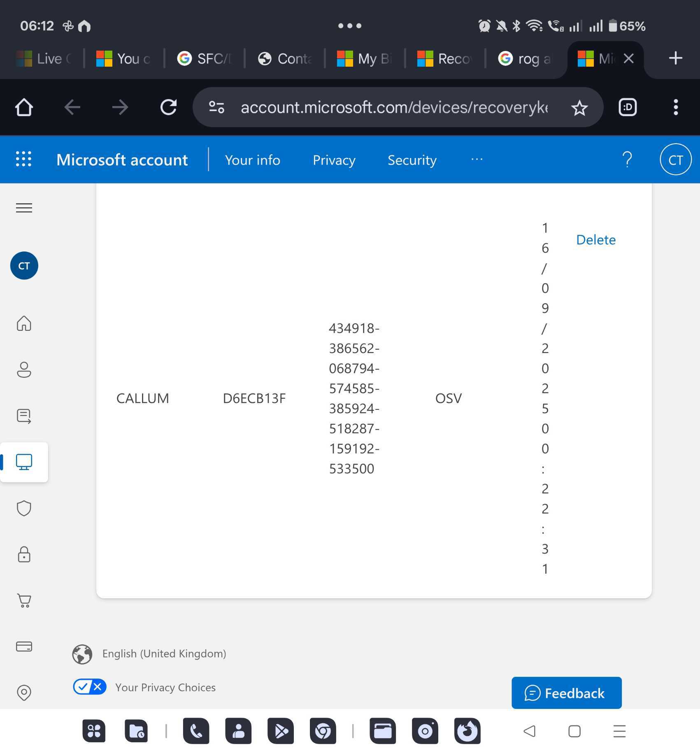The image size is (700, 753).
Task: Open the Privacy padlock sidebar icon
Action: (x=24, y=554)
